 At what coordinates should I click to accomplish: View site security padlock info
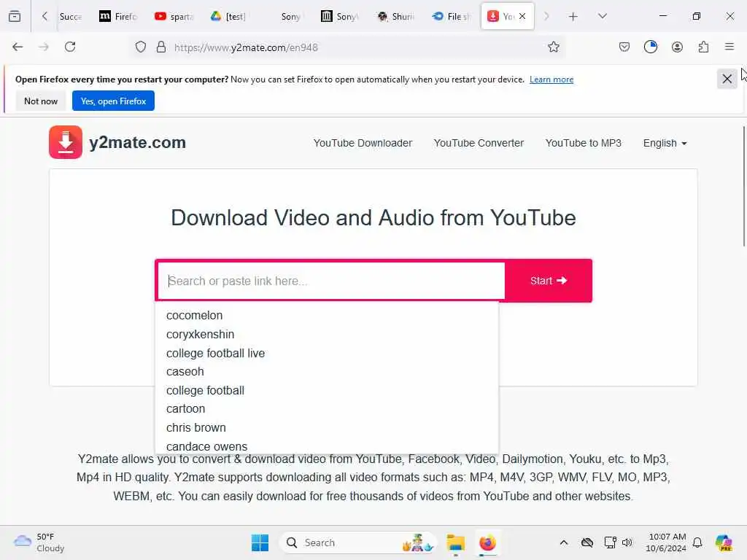click(x=161, y=47)
